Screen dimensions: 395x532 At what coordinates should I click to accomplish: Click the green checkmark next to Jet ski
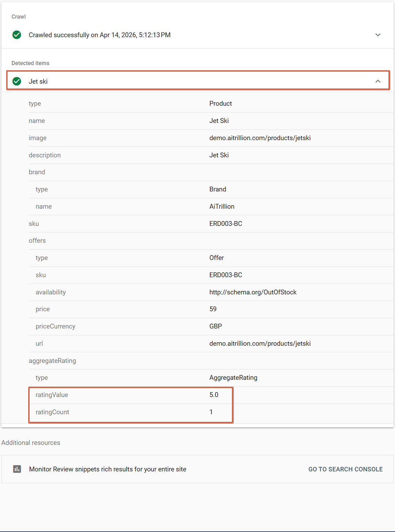click(x=17, y=81)
